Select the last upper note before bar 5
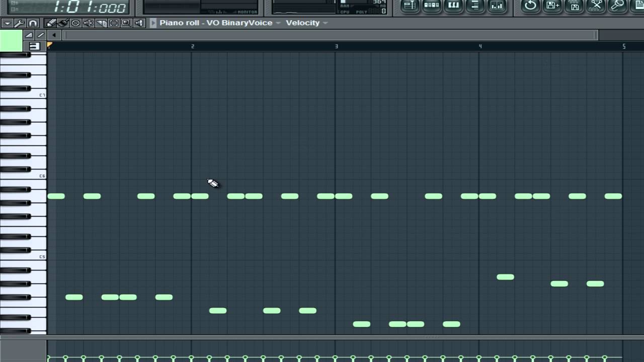 (x=613, y=196)
